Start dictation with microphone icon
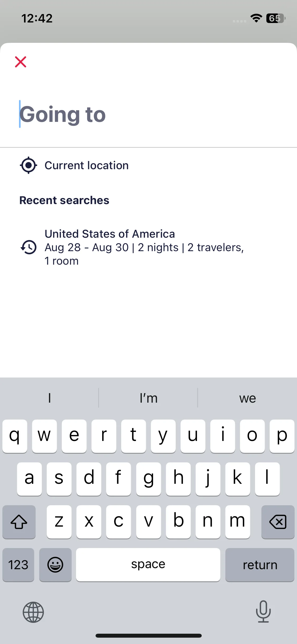Viewport: 297px width, 644px height. [263, 611]
